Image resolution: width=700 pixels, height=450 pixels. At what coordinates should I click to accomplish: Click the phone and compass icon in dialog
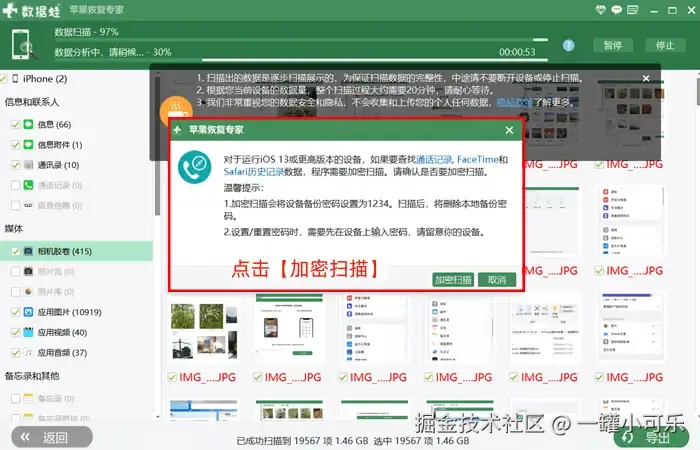click(195, 167)
